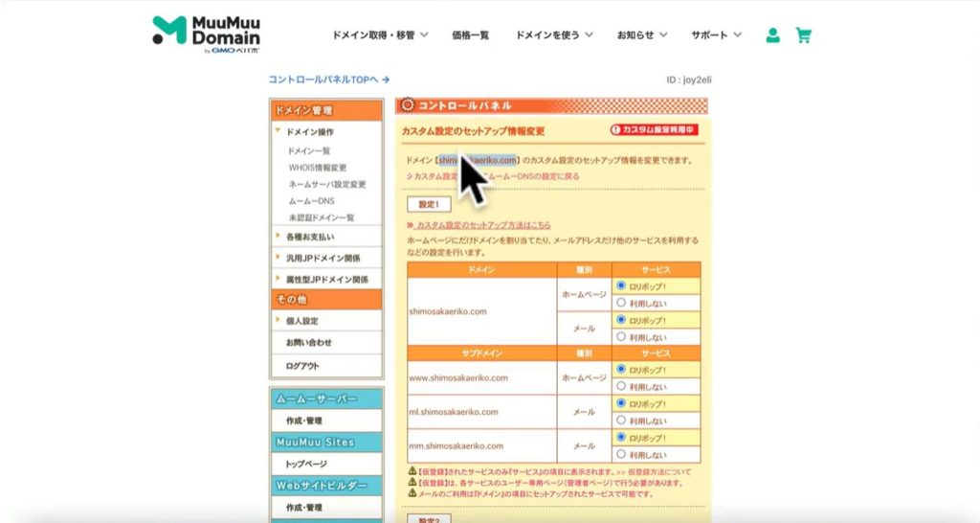Click the カスタム設定利用中 status badge
The height and width of the screenshot is (523, 980).
[655, 130]
